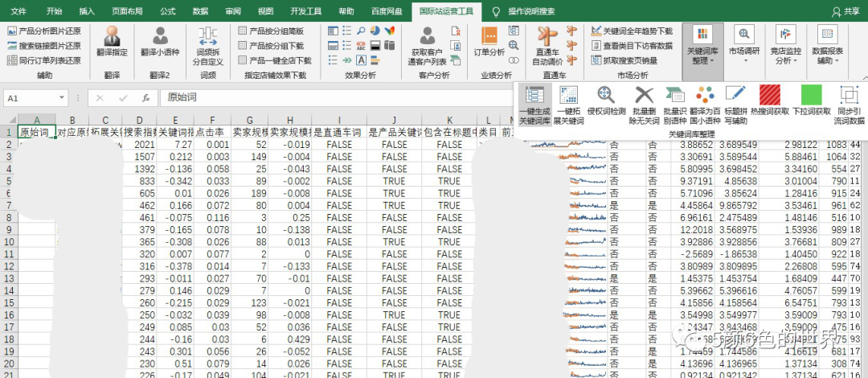Launch 词频拆分自定义
The height and width of the screenshot is (378, 868).
[x=207, y=46]
